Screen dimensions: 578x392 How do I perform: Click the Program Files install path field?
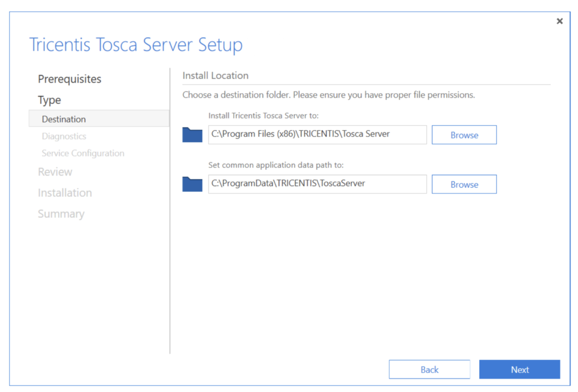(317, 135)
